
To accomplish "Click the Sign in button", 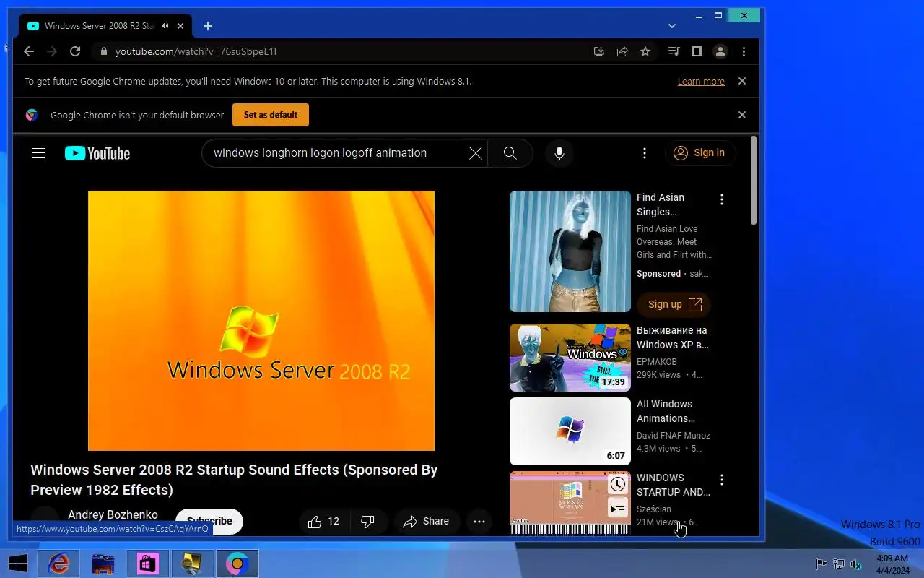I will (699, 153).
